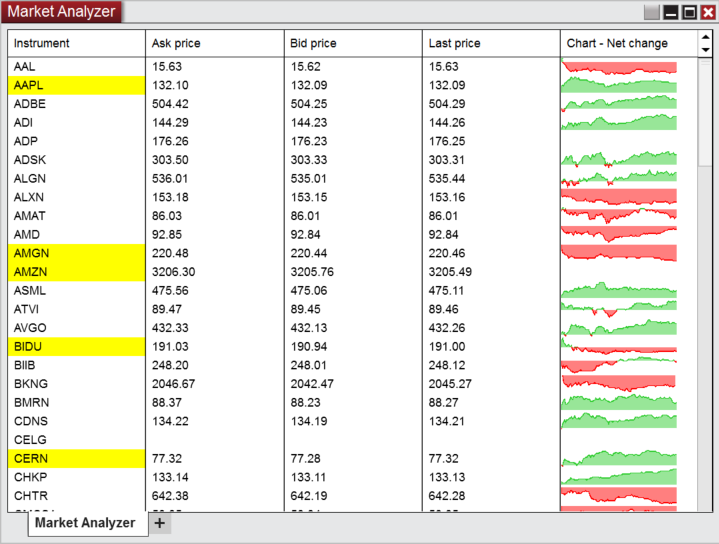
Task: Select highlighted AMGN instrument
Action: 76,253
